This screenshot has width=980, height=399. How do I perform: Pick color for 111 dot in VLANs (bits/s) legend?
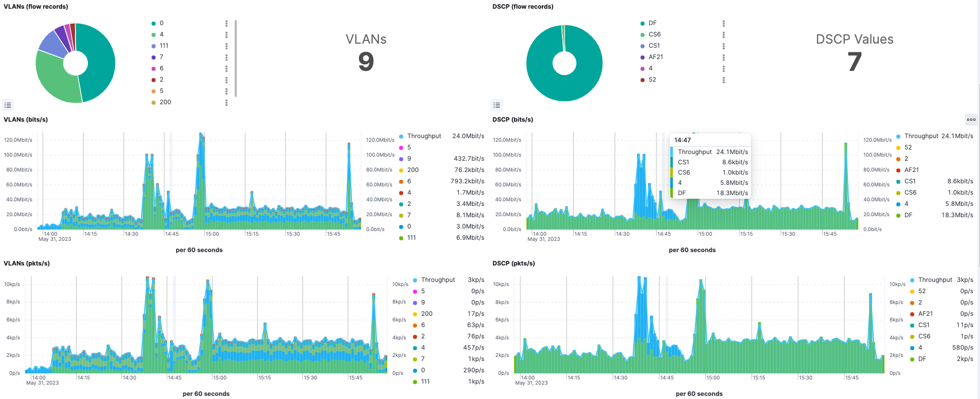click(x=401, y=238)
